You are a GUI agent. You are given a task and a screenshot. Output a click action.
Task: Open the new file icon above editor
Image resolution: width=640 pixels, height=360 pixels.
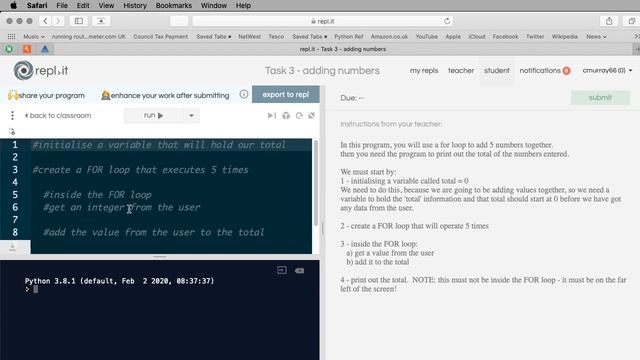pos(12,131)
